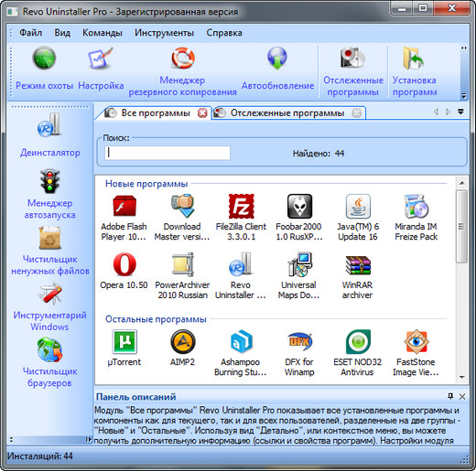Image resolution: width=476 pixels, height=471 pixels.
Task: Switch to Отслеженные программы tab
Action: coord(288,113)
